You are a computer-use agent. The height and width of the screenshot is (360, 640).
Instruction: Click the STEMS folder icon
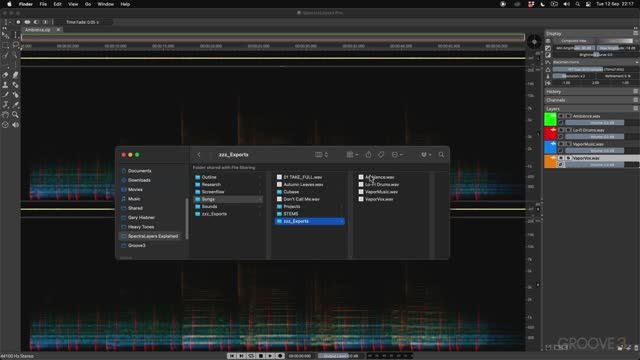[279, 214]
